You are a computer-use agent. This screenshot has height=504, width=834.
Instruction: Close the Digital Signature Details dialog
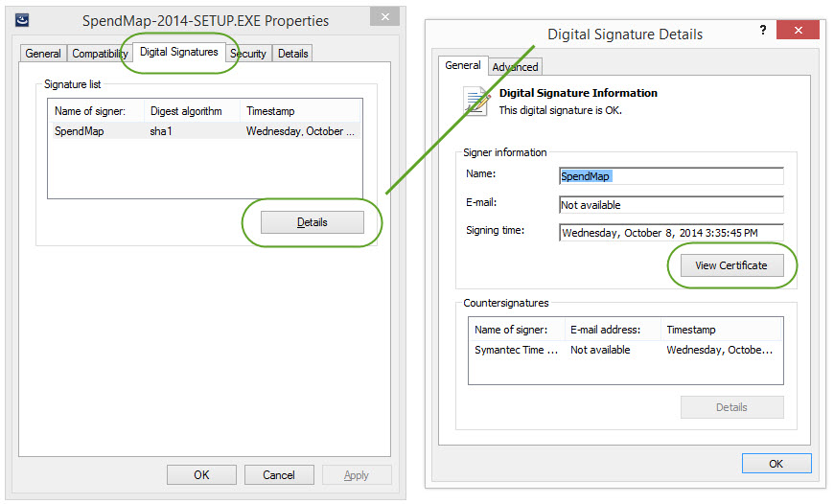click(796, 32)
